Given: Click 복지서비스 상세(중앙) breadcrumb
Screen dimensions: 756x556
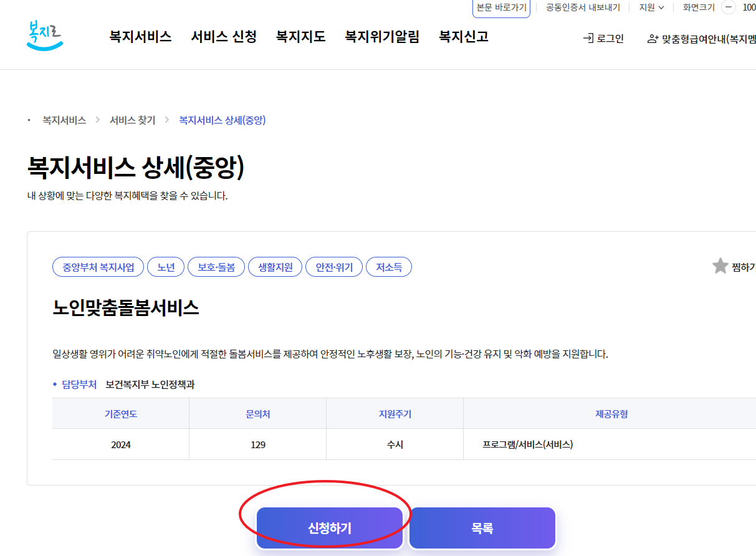Looking at the screenshot, I should pyautogui.click(x=222, y=120).
